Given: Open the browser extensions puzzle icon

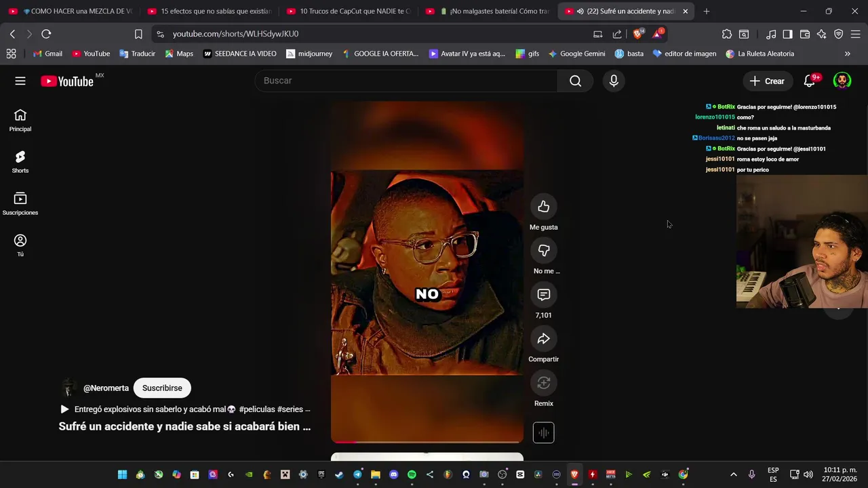Looking at the screenshot, I should pos(727,34).
